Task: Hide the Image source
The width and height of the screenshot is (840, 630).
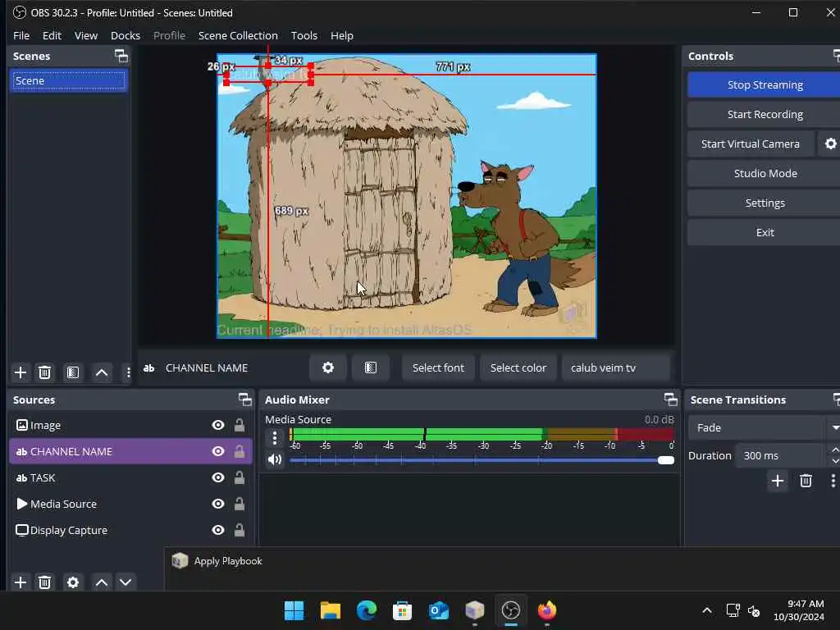Action: (x=218, y=426)
